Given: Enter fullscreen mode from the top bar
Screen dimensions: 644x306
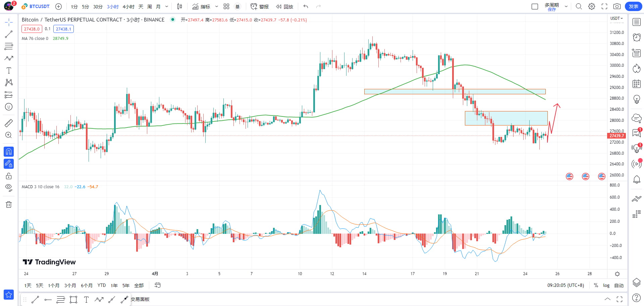Looking at the screenshot, I should click(604, 6).
